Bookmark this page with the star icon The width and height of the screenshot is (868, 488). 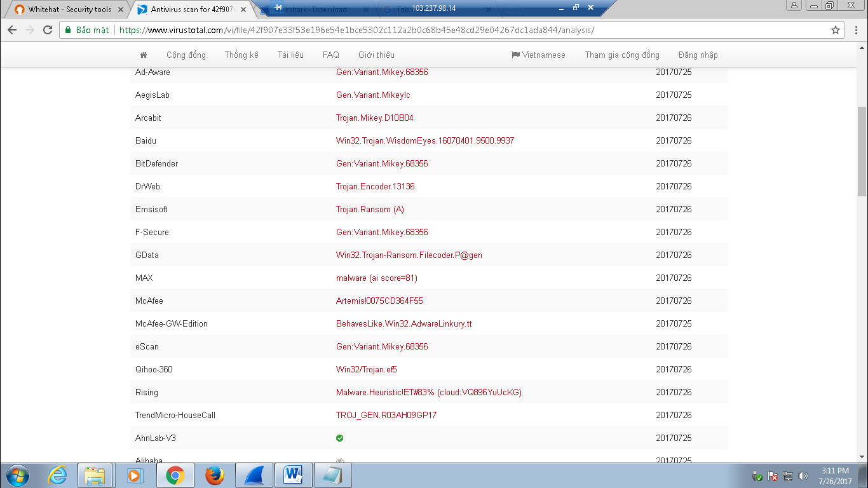(x=836, y=30)
